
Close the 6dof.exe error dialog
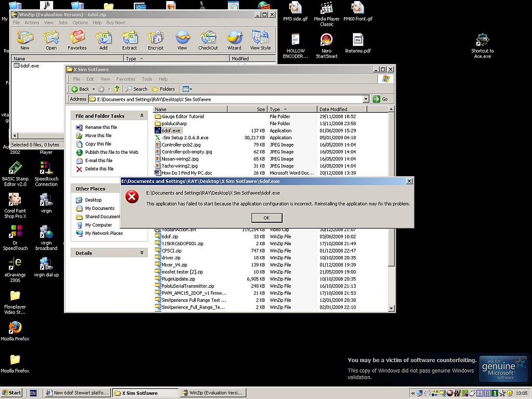tap(409, 181)
